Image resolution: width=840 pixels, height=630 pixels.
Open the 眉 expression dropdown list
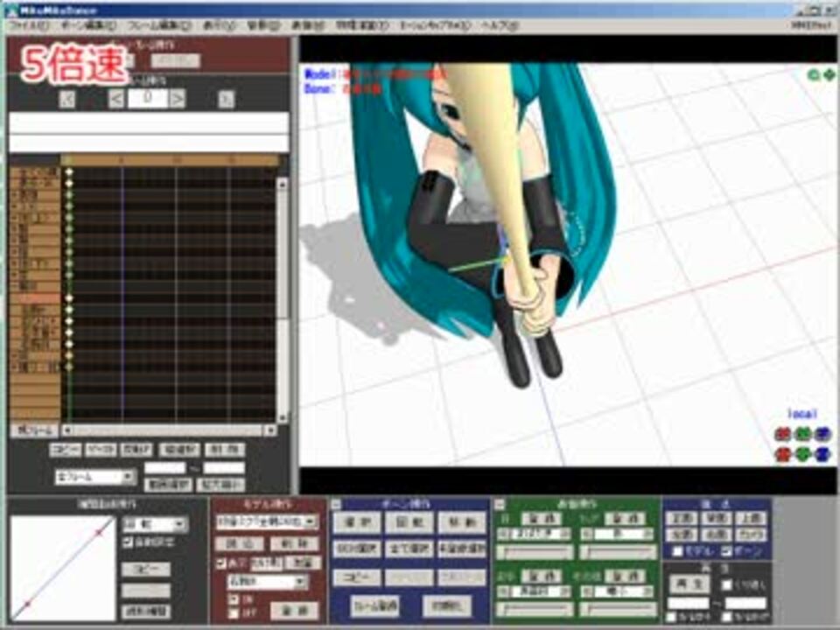[535, 591]
